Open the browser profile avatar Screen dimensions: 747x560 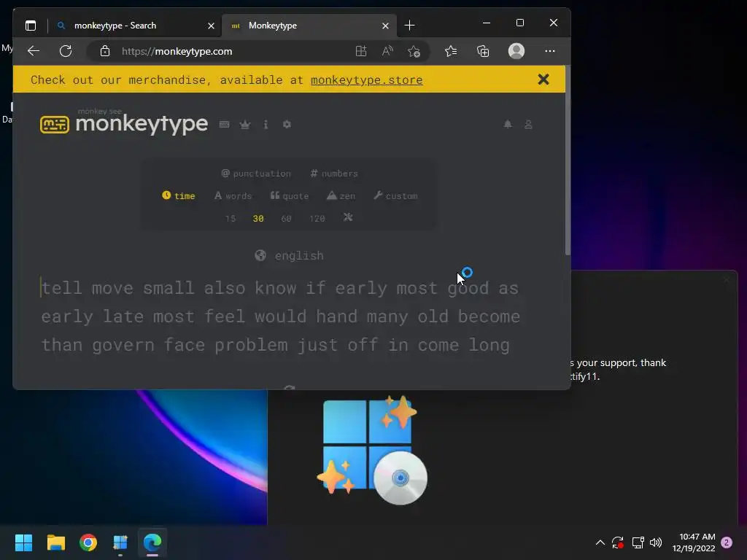pyautogui.click(x=516, y=51)
